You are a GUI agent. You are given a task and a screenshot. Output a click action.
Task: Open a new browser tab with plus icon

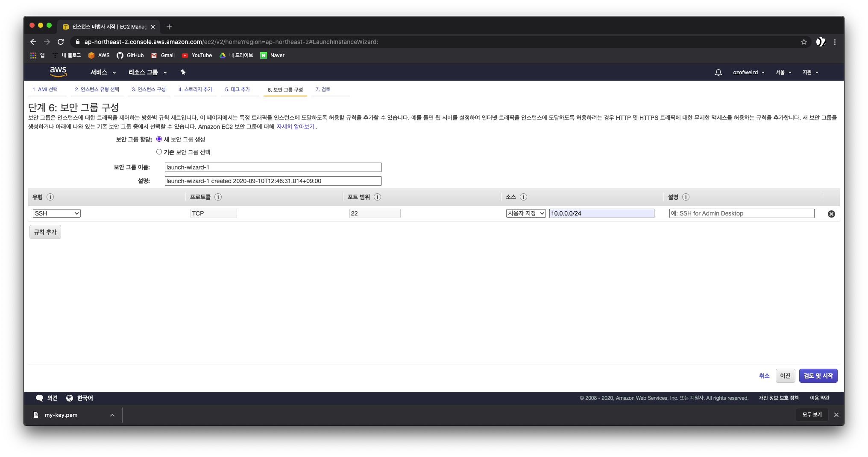click(x=169, y=27)
